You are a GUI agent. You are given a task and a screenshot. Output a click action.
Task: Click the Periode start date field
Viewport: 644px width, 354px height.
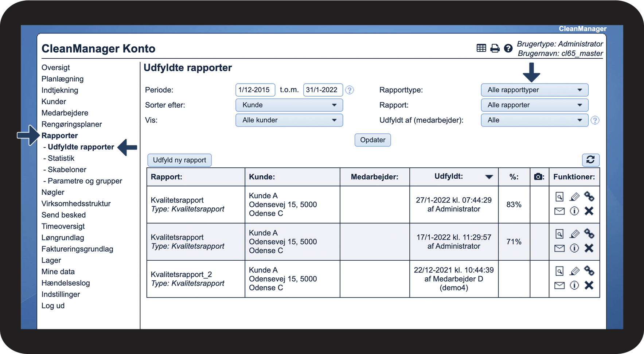click(255, 90)
